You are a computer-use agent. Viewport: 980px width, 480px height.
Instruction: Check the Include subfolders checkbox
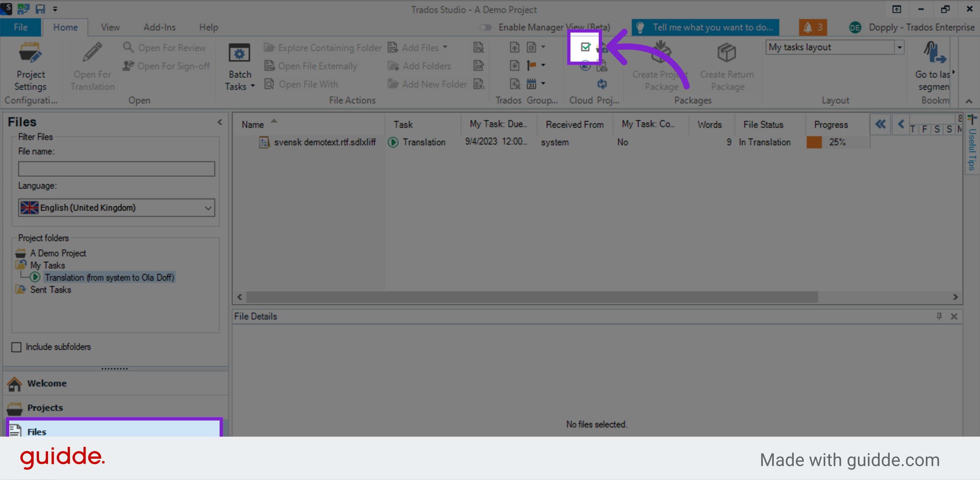[x=16, y=347]
